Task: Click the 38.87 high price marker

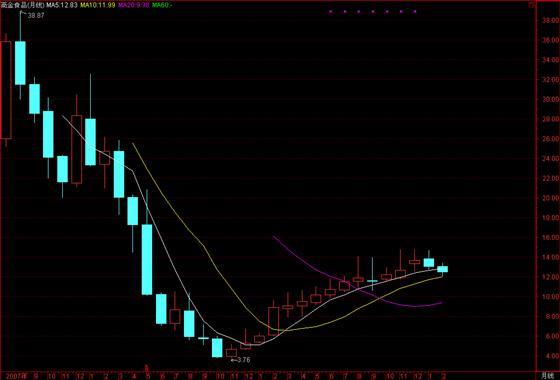Action: click(36, 16)
